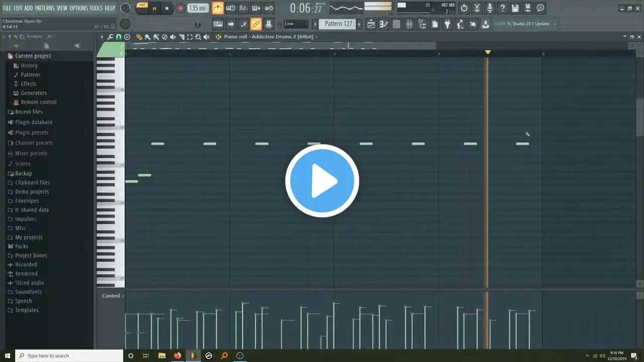This screenshot has width=644, height=362.
Task: Stop playback in the transport panel
Action: pos(167,9)
